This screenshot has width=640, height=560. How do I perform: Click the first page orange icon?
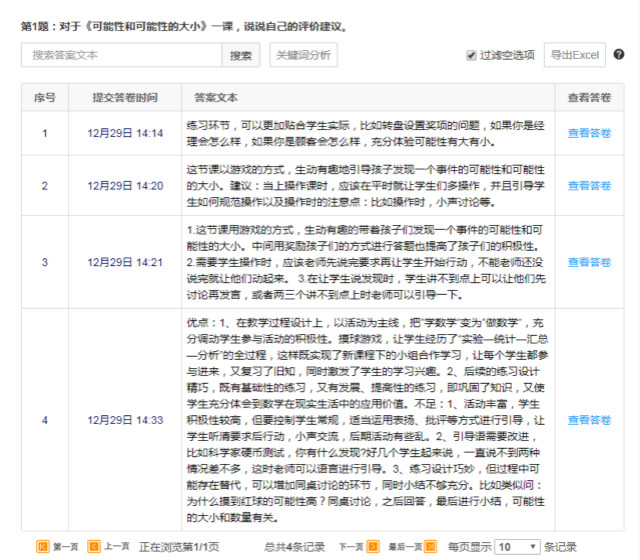coord(42,547)
